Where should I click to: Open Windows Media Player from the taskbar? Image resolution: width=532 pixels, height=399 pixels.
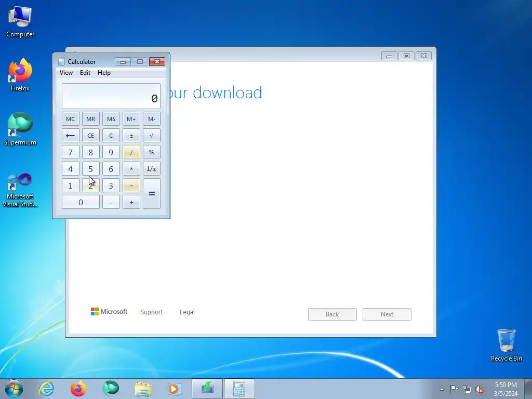pos(175,389)
